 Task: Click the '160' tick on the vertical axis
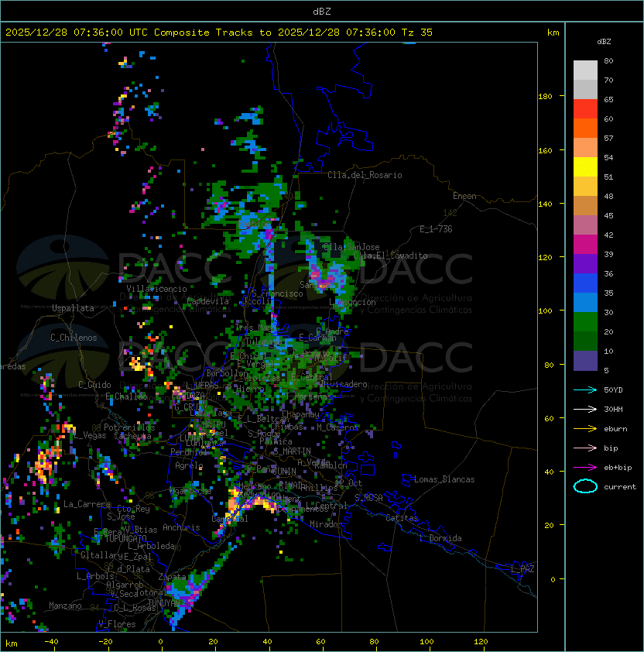click(545, 150)
